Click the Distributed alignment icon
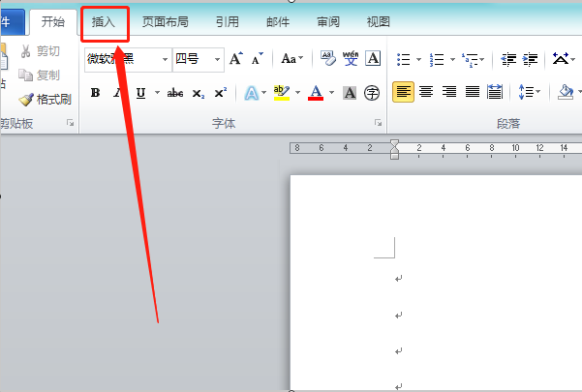 click(x=495, y=92)
